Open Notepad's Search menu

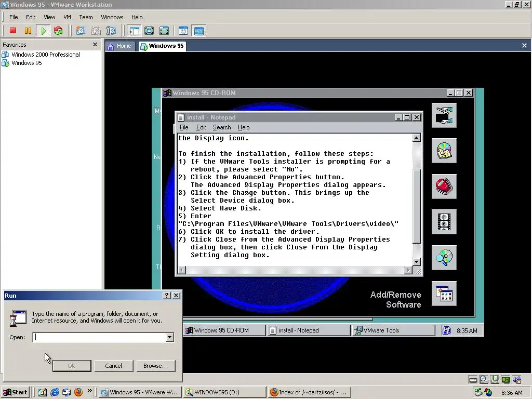222,128
